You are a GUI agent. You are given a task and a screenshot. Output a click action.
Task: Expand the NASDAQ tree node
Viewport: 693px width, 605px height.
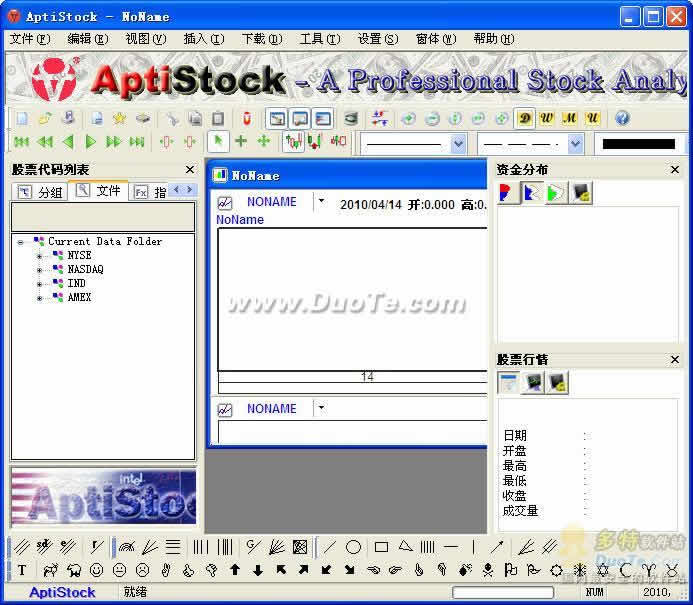pyautogui.click(x=39, y=270)
